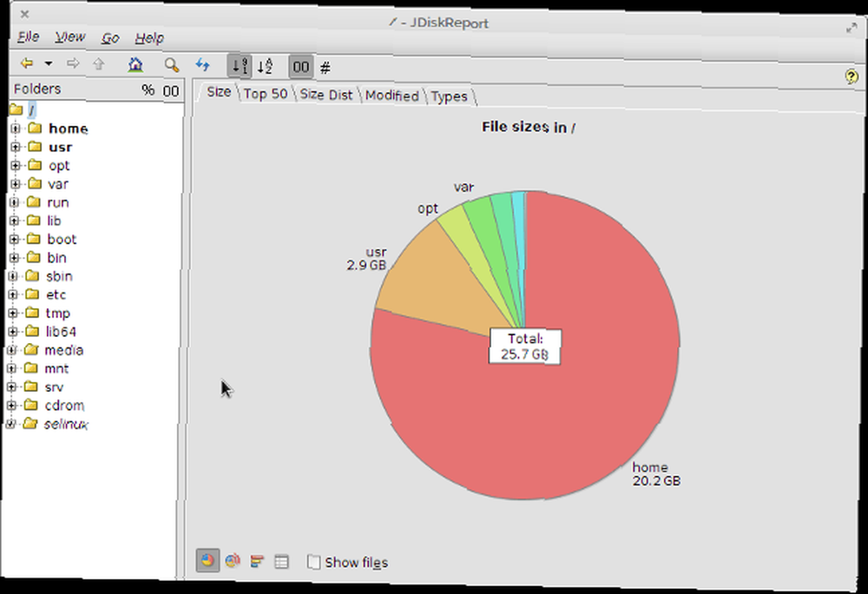Open the View menu
This screenshot has height=594, width=868.
[70, 37]
